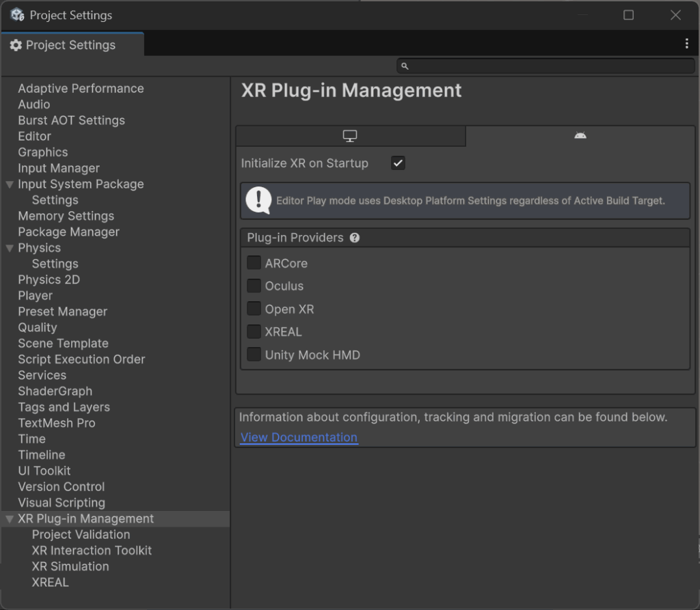Click the Plug-in Providers help icon
This screenshot has height=610, width=700.
point(355,238)
